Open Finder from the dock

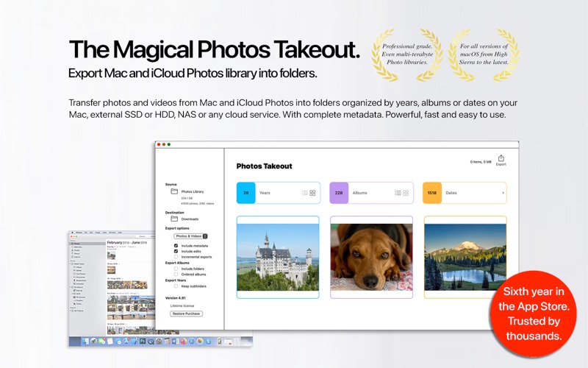point(85,341)
